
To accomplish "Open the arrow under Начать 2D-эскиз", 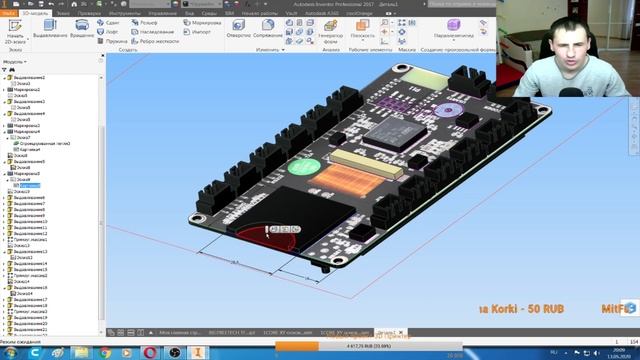I will click(x=28, y=40).
